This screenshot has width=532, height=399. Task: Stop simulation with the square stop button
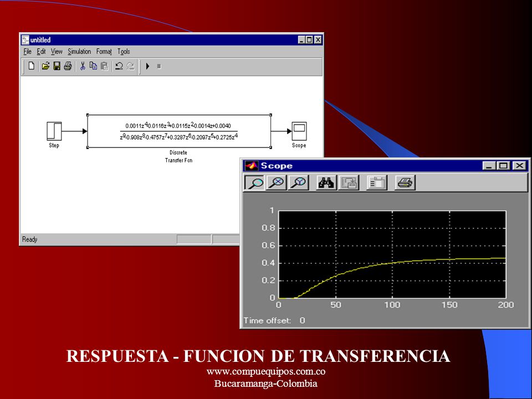click(x=159, y=66)
